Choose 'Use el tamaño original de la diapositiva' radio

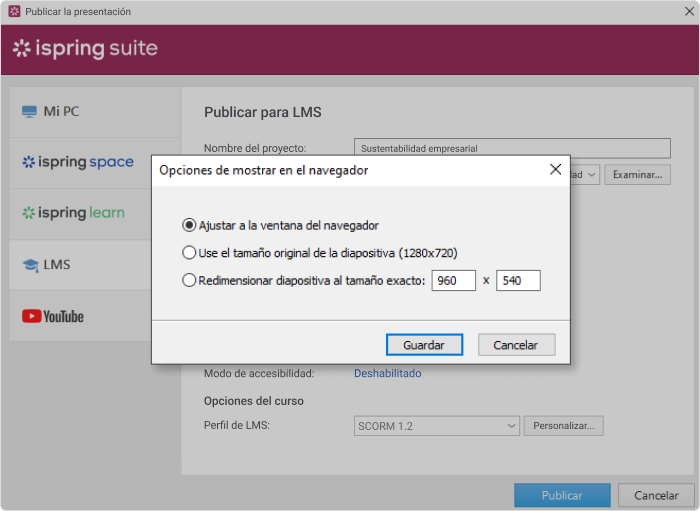tap(189, 253)
